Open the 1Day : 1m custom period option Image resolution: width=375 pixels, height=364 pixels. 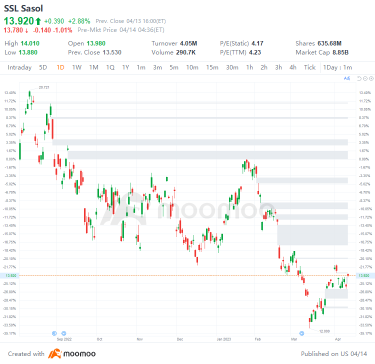click(337, 68)
